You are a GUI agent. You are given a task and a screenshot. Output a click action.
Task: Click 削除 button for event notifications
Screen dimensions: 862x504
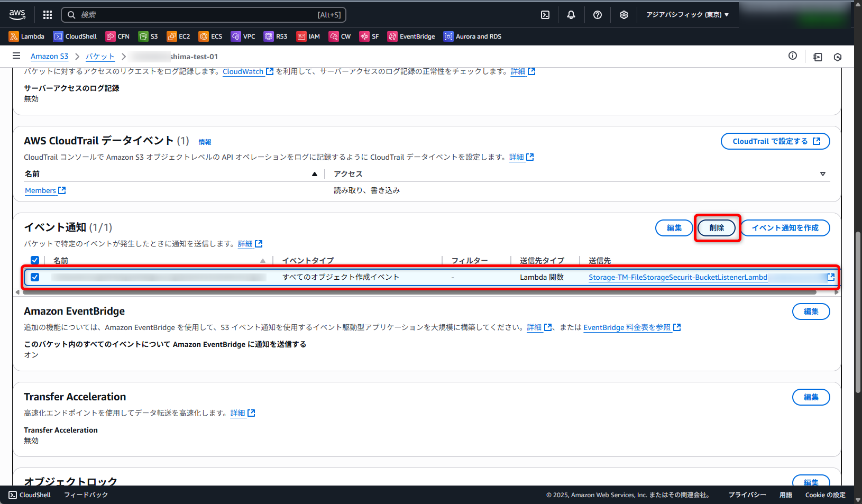(x=717, y=228)
